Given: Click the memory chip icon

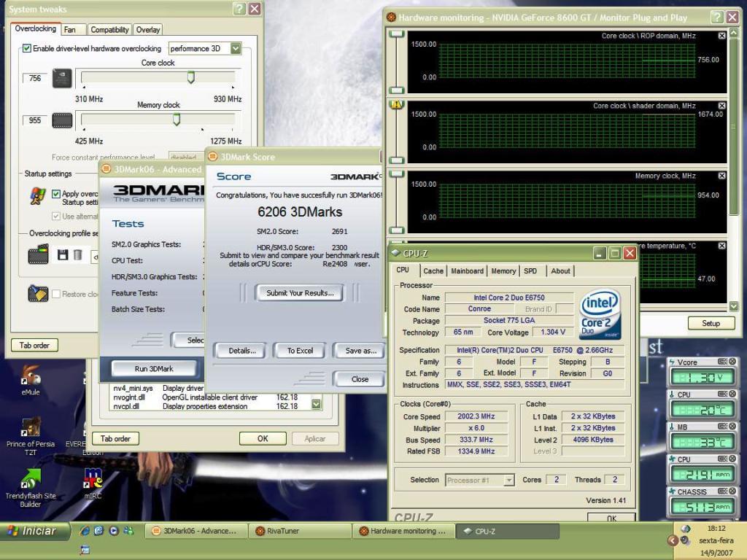Looking at the screenshot, I should (x=62, y=120).
